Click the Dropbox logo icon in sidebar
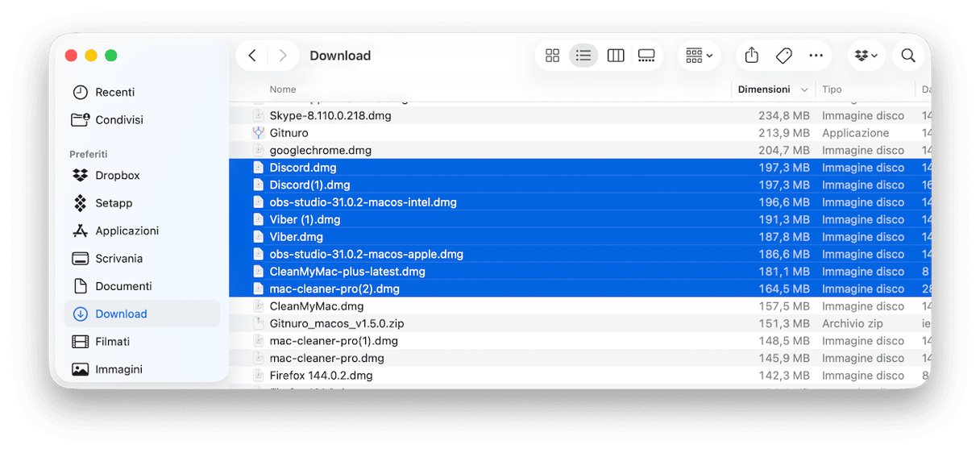Image resolution: width=980 pixels, height=453 pixels. 80,175
